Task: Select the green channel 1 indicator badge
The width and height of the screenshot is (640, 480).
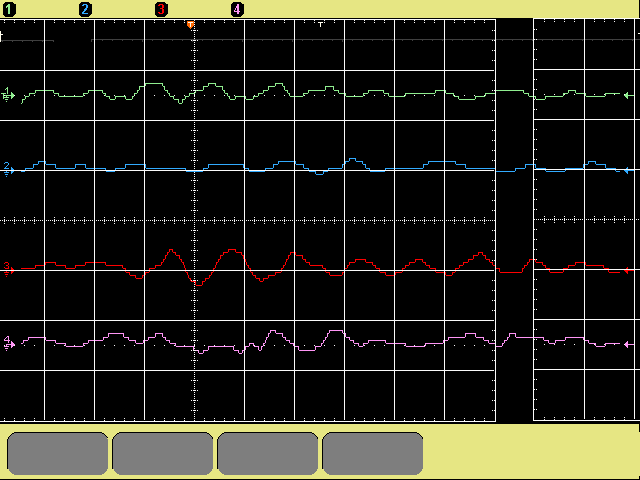Action: pyautogui.click(x=9, y=9)
